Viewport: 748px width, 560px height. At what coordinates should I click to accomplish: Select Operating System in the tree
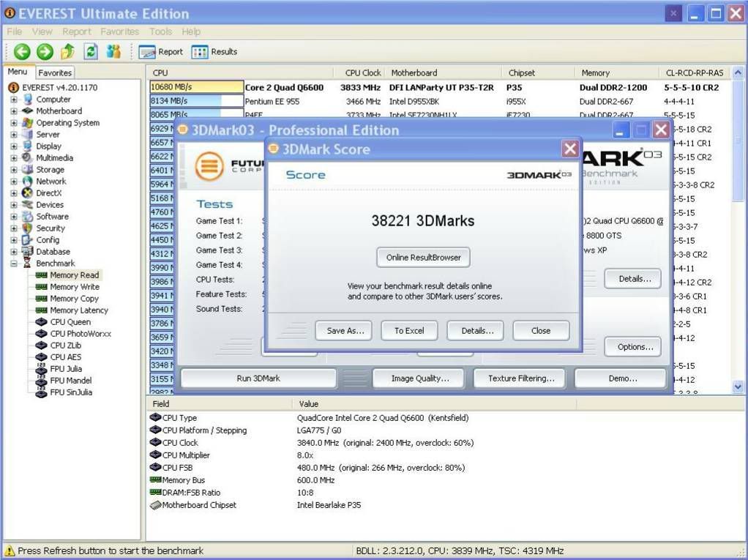68,122
